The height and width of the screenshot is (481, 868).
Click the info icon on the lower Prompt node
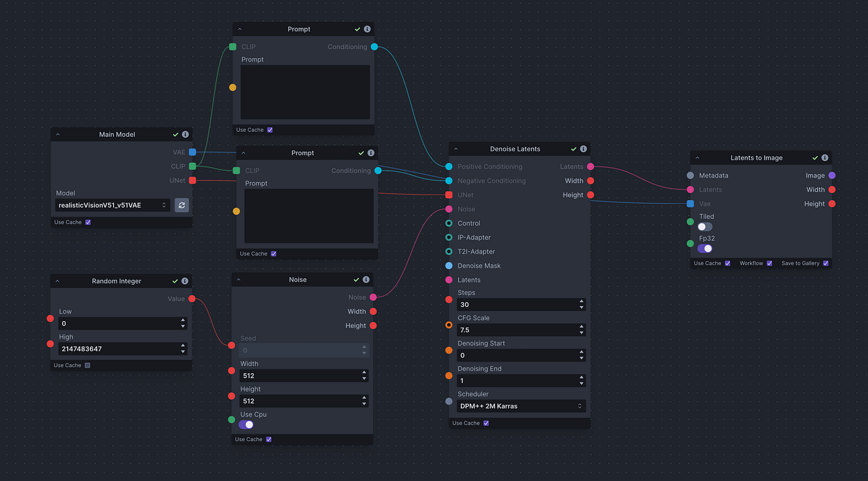pyautogui.click(x=371, y=153)
